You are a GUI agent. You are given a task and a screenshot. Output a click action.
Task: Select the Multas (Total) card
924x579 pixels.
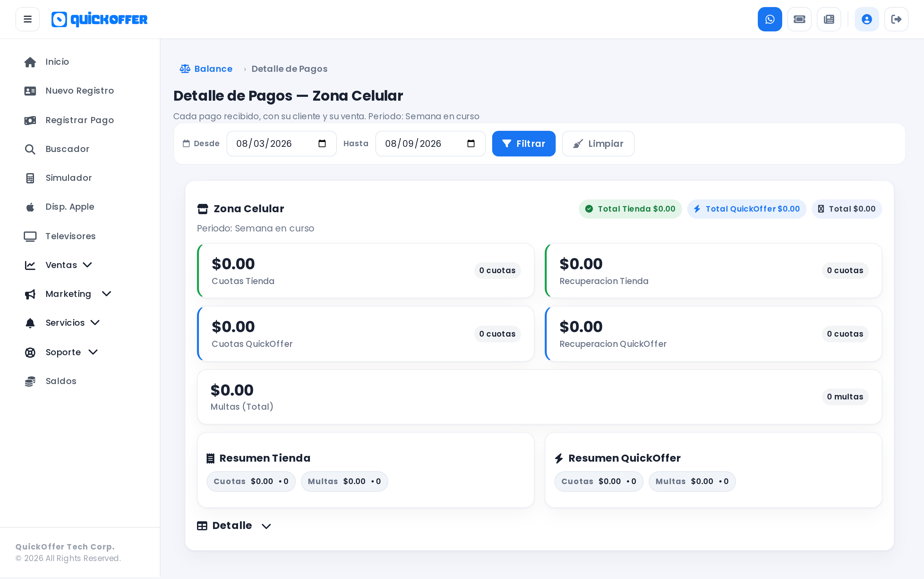coord(539,397)
